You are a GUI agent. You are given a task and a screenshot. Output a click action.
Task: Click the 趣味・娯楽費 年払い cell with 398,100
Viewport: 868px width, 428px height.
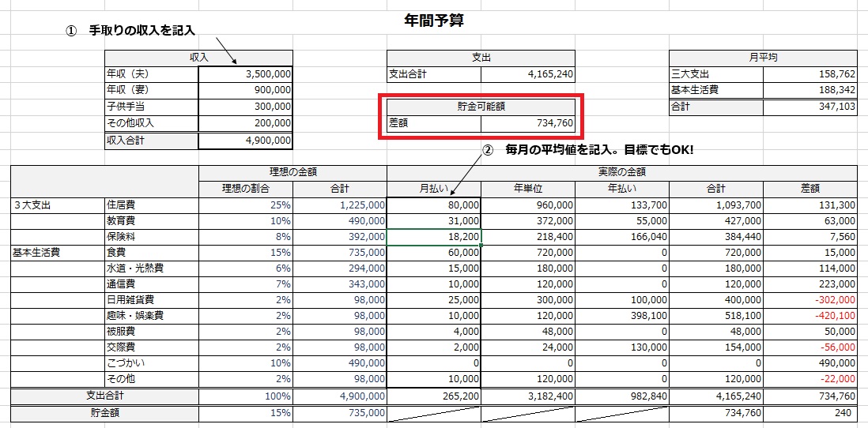tap(621, 316)
